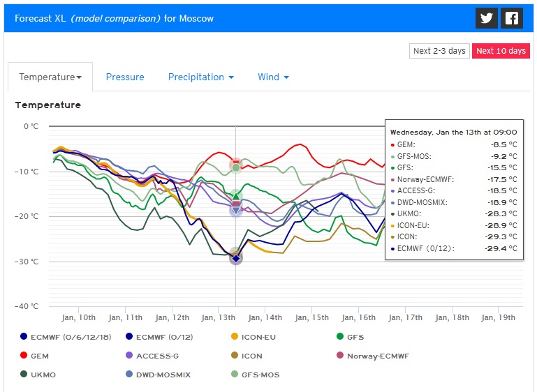
Task: Toggle ICON-EU series in legend
Action: (253, 337)
